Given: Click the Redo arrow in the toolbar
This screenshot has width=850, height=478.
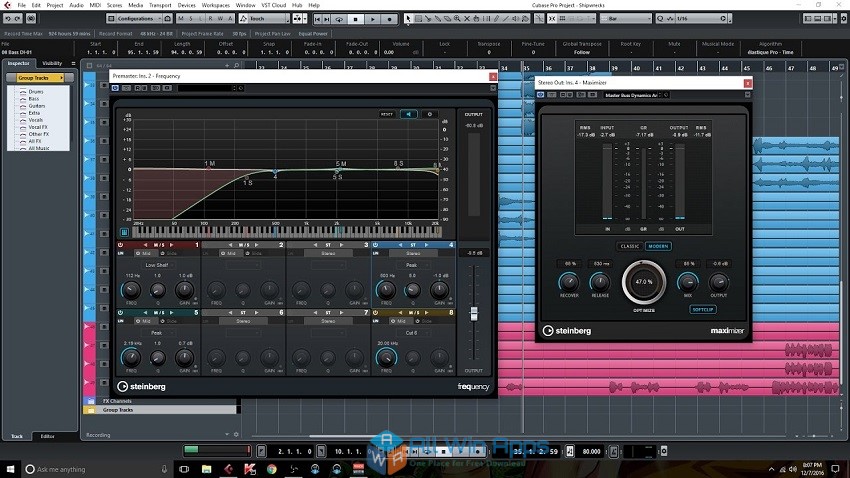Looking at the screenshot, I should click(x=17, y=18).
